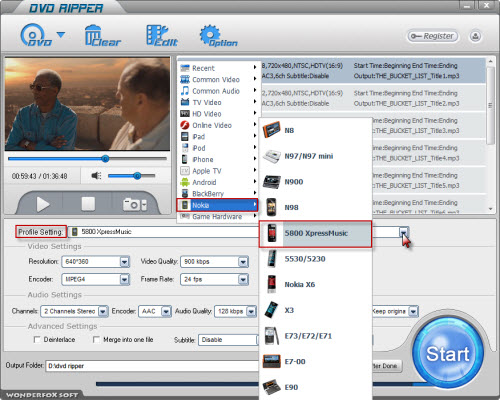Click the Register key button

(x=432, y=36)
